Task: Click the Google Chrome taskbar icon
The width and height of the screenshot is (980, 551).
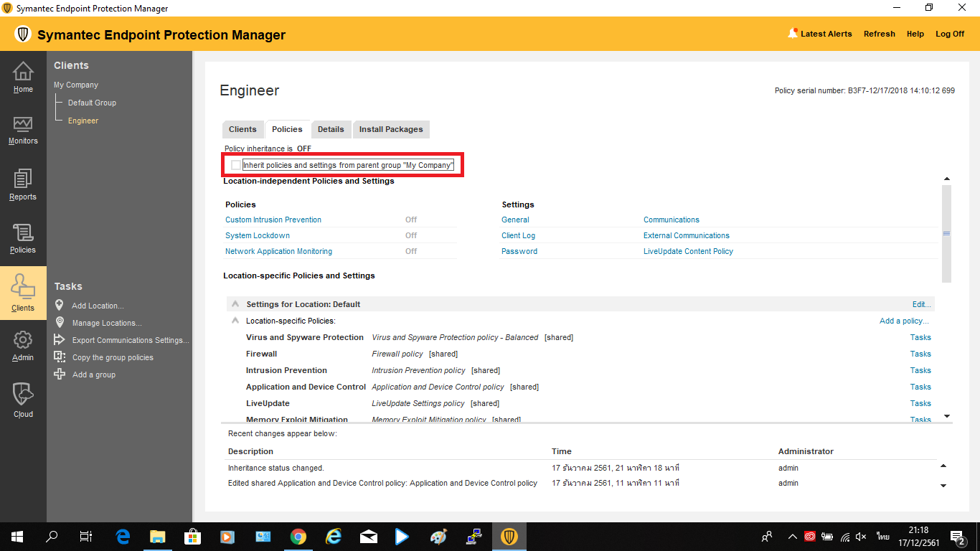Action: (x=298, y=537)
